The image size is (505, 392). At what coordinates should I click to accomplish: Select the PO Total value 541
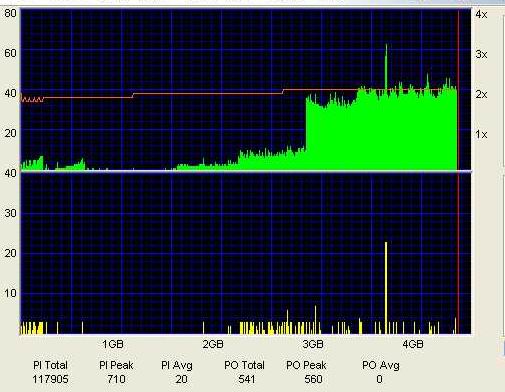tap(247, 379)
